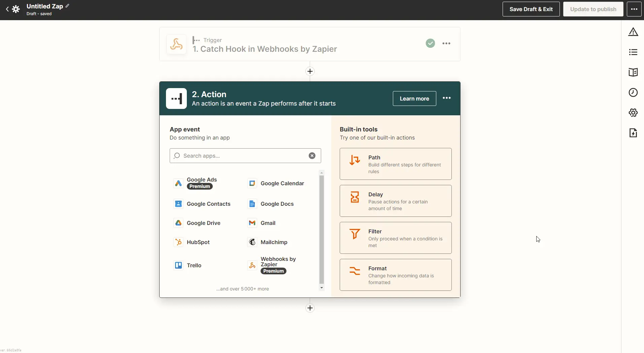Click '...and over 5000+ more' text
Viewport: 644px width, 353px height.
(x=242, y=289)
